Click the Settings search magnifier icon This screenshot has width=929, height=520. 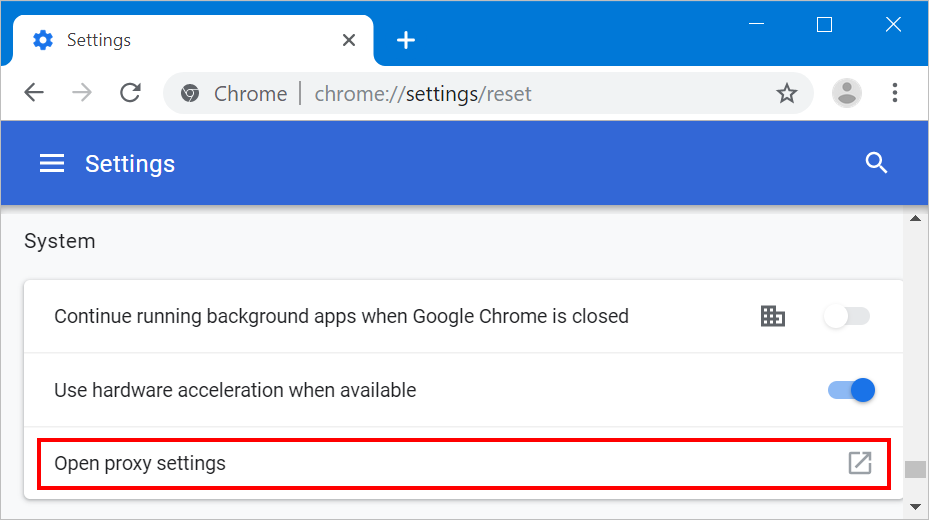[876, 163]
